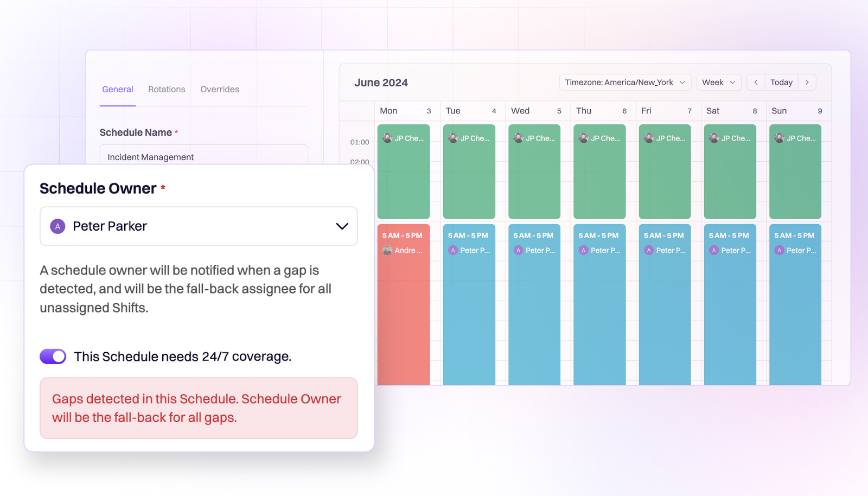Click Peter P's avatar on Tuesday's blue shift

coord(453,250)
